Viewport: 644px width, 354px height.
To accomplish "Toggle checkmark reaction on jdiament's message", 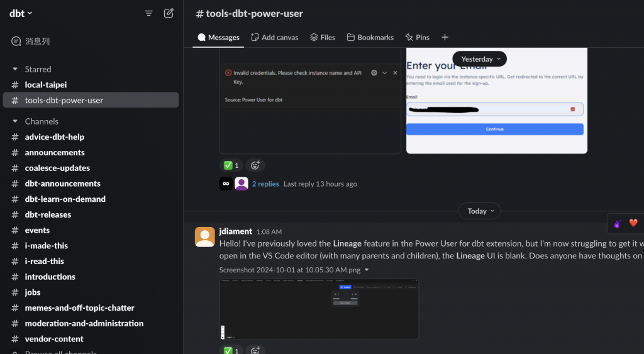I will 231,350.
